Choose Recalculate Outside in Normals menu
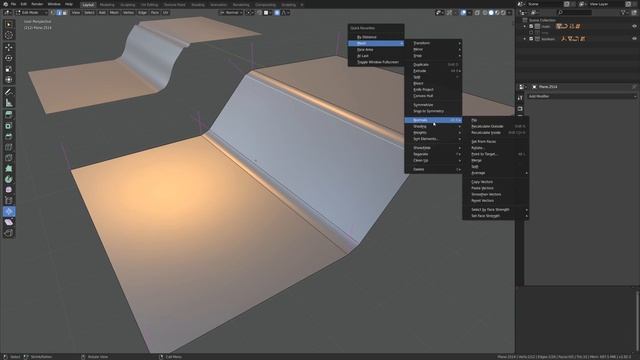 coord(496,127)
